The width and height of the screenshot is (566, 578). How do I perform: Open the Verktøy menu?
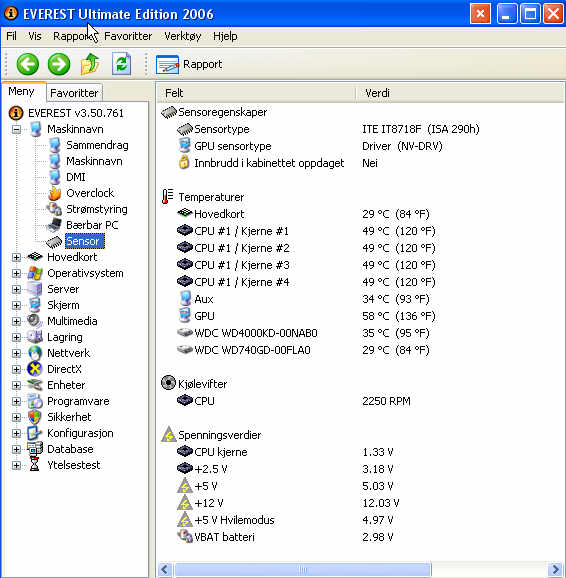183,36
